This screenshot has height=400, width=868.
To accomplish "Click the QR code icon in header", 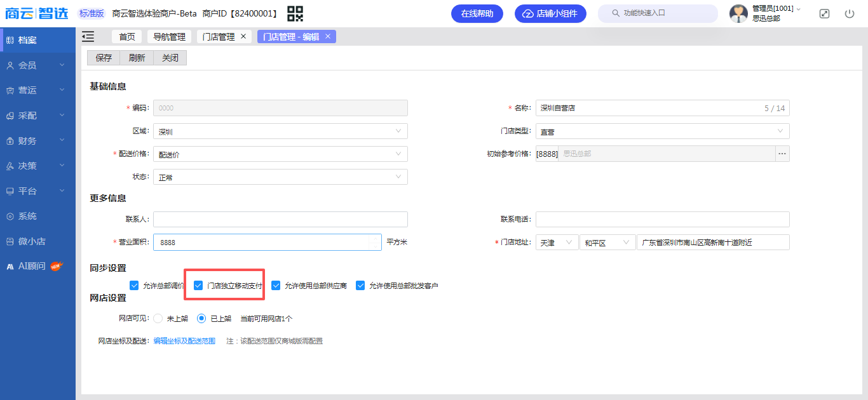I will [295, 13].
